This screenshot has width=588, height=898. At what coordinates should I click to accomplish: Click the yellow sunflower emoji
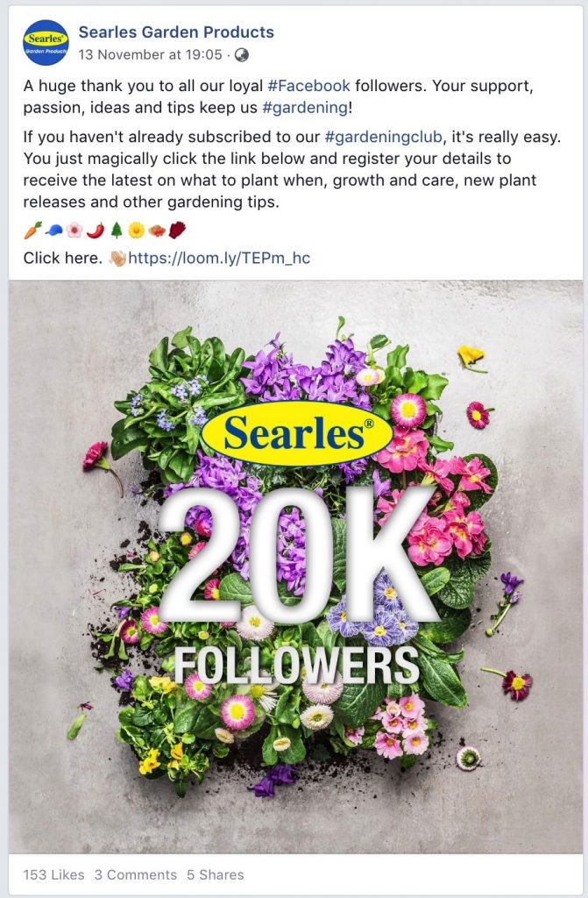click(136, 231)
